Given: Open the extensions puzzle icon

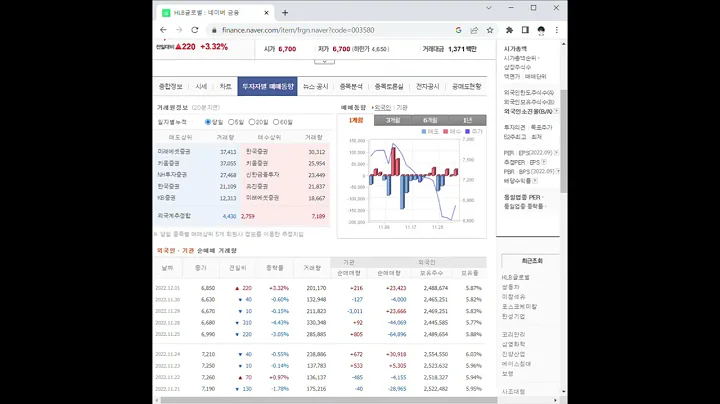Looking at the screenshot, I should [509, 30].
